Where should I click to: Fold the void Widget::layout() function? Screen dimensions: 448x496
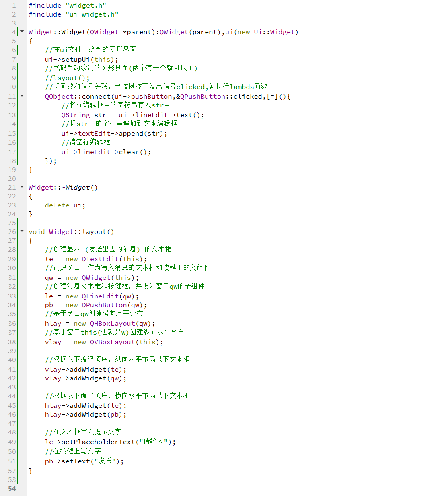22,231
